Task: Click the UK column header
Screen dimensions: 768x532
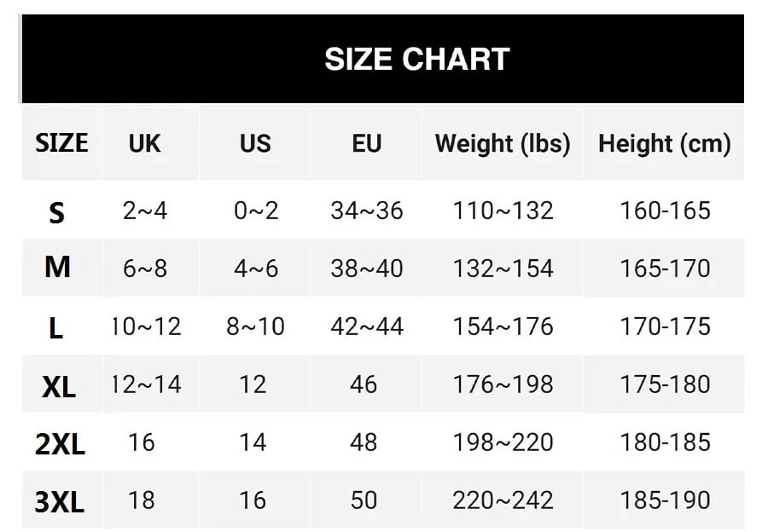Action: click(x=145, y=143)
